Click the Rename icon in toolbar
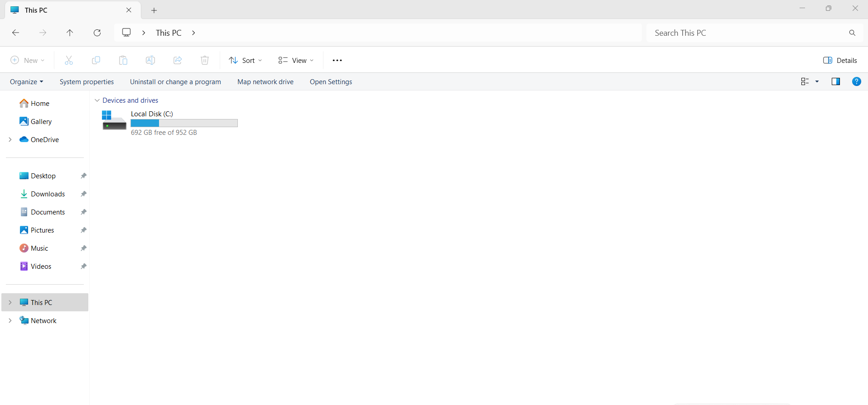 pyautogui.click(x=150, y=60)
